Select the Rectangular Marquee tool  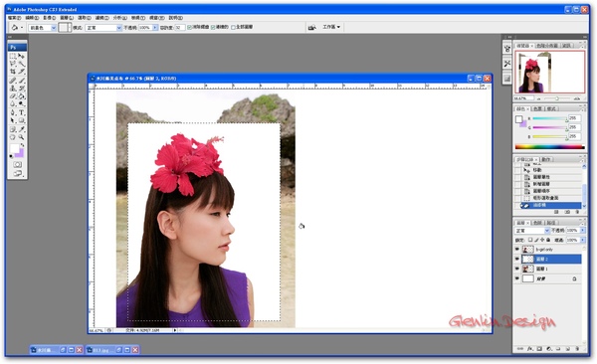coord(13,56)
